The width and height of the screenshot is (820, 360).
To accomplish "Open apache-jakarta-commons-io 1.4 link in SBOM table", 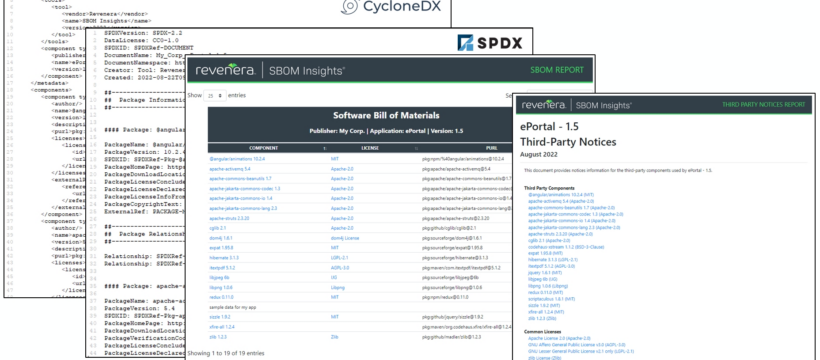I will (x=241, y=198).
